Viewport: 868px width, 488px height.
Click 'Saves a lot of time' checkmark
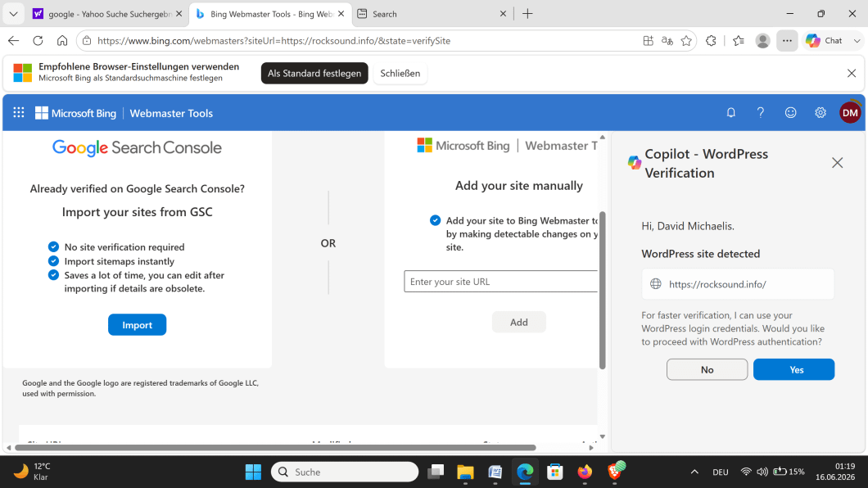tap(53, 275)
